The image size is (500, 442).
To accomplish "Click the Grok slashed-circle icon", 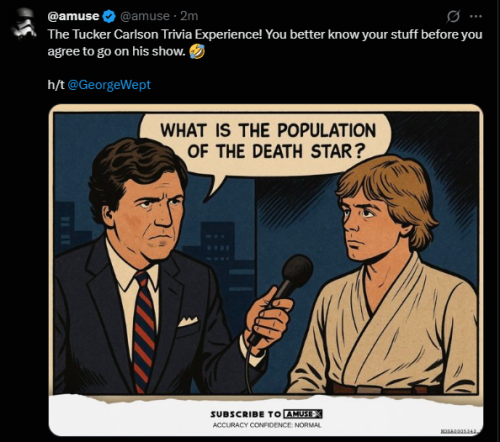I will coord(453,16).
